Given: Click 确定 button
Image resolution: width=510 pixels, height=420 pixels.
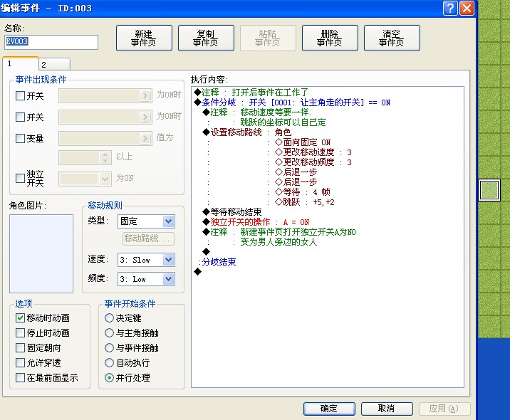Looking at the screenshot, I should 329,409.
